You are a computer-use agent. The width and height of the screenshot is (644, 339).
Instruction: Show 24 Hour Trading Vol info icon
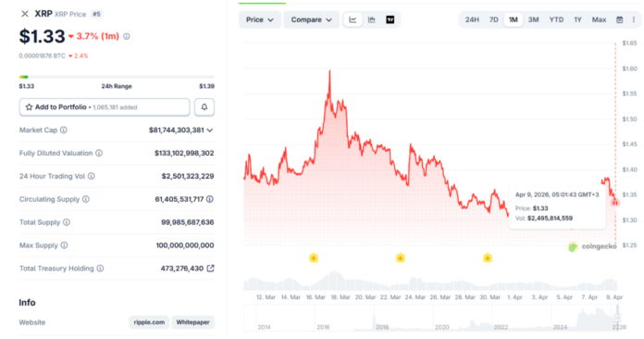[x=92, y=176]
